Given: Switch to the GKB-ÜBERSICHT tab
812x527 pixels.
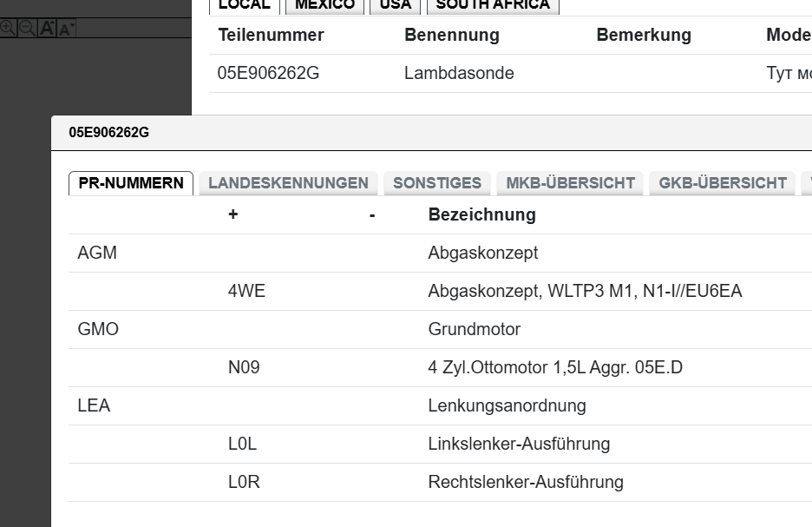Looking at the screenshot, I should coord(723,183).
